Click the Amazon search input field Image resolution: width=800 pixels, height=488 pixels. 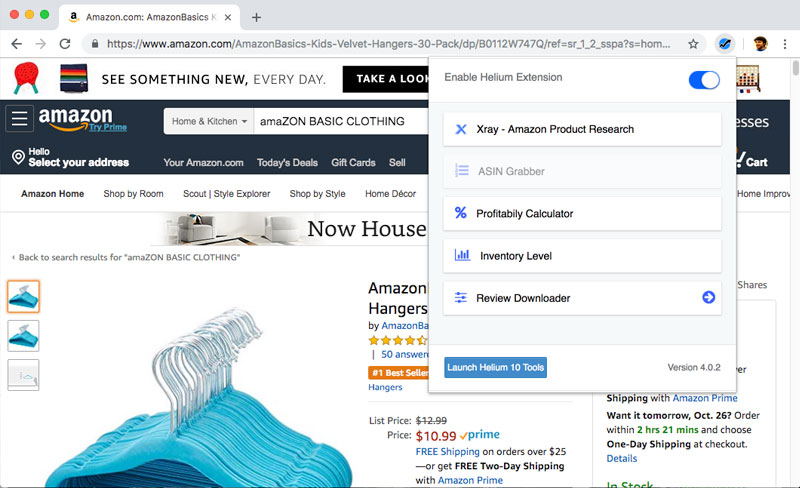pos(340,122)
